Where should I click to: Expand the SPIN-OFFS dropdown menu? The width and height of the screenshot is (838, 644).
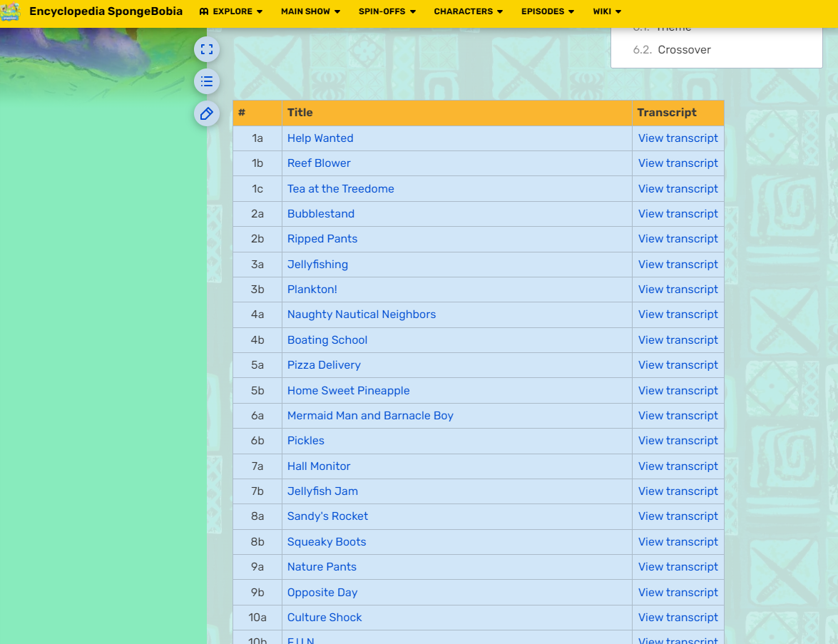pyautogui.click(x=387, y=11)
